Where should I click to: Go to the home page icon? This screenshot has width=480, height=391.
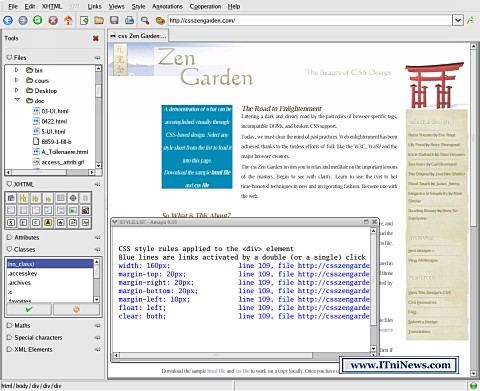pos(68,20)
